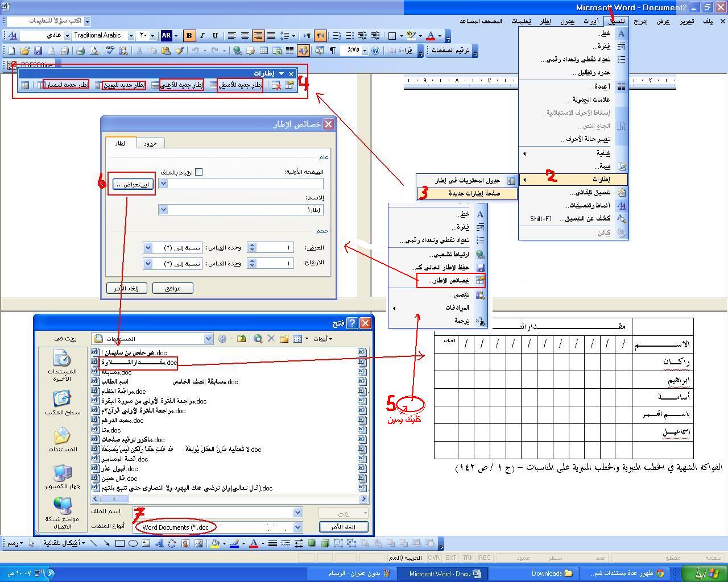728x582 pixels.
Task: Toggle Bold formatting
Action: [189, 35]
